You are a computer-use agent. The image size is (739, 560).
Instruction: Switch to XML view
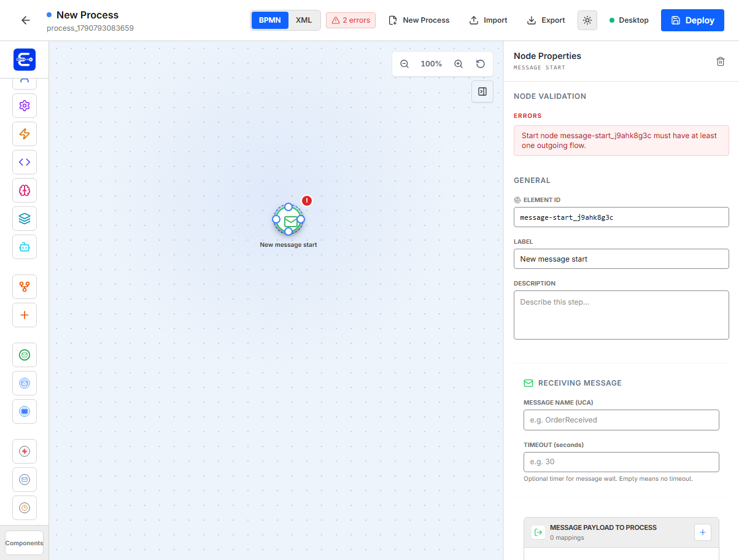point(304,20)
